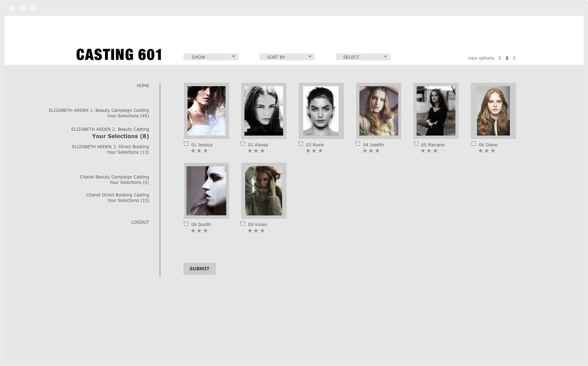Click the third rating star under Josefin

(x=377, y=151)
